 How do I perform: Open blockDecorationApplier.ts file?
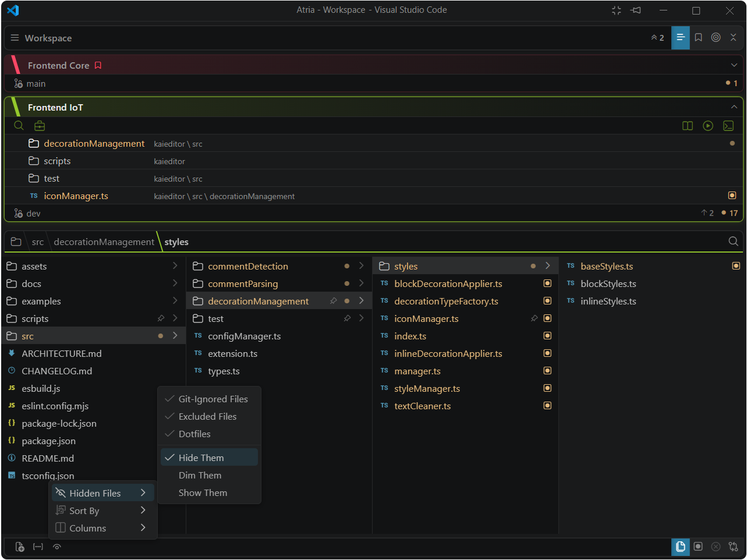[448, 284]
